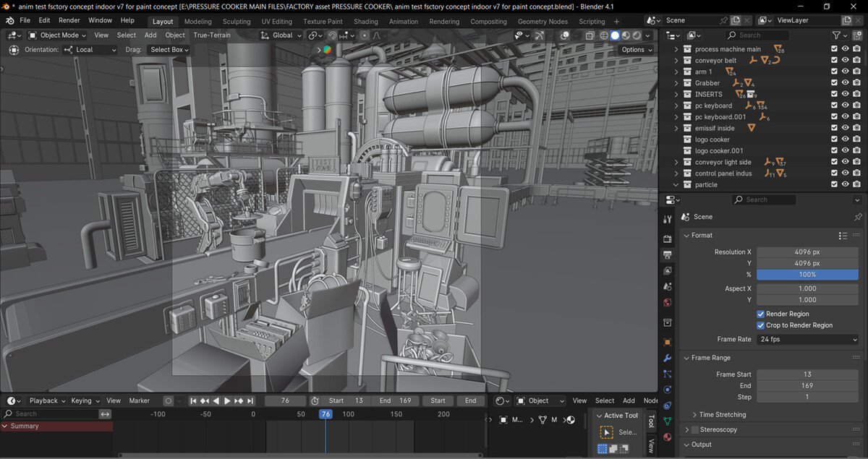Open the World properties tab icon
This screenshot has width=868, height=459.
pos(667,302)
